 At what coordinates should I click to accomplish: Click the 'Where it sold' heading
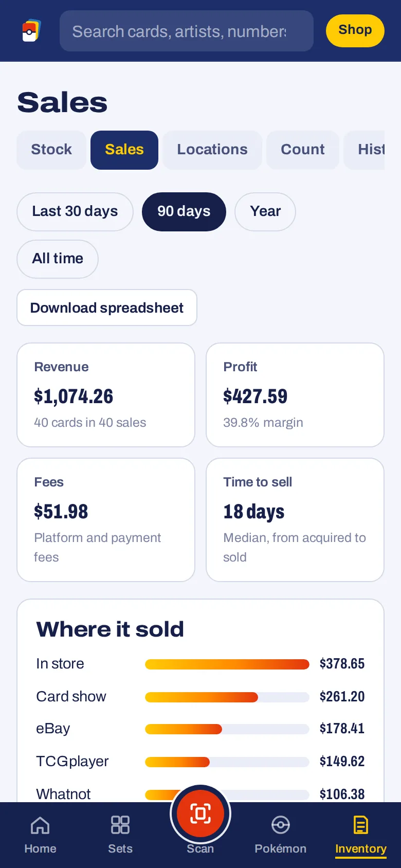[x=110, y=629]
